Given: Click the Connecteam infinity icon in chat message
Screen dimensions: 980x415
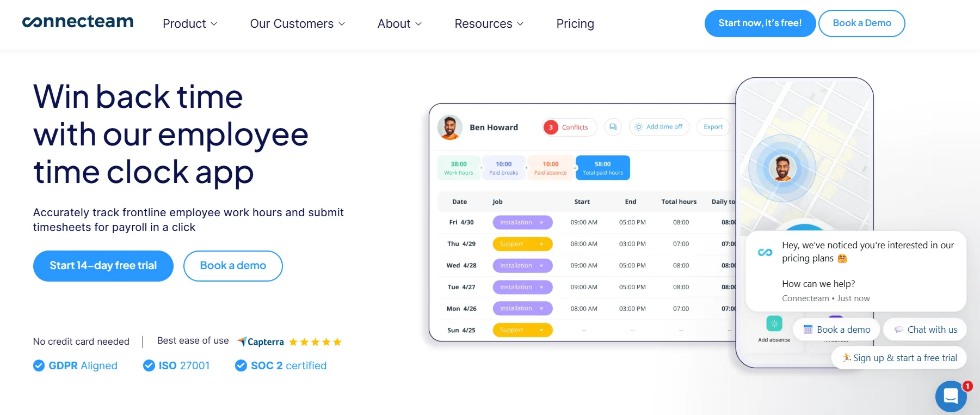Looking at the screenshot, I should (x=765, y=252).
